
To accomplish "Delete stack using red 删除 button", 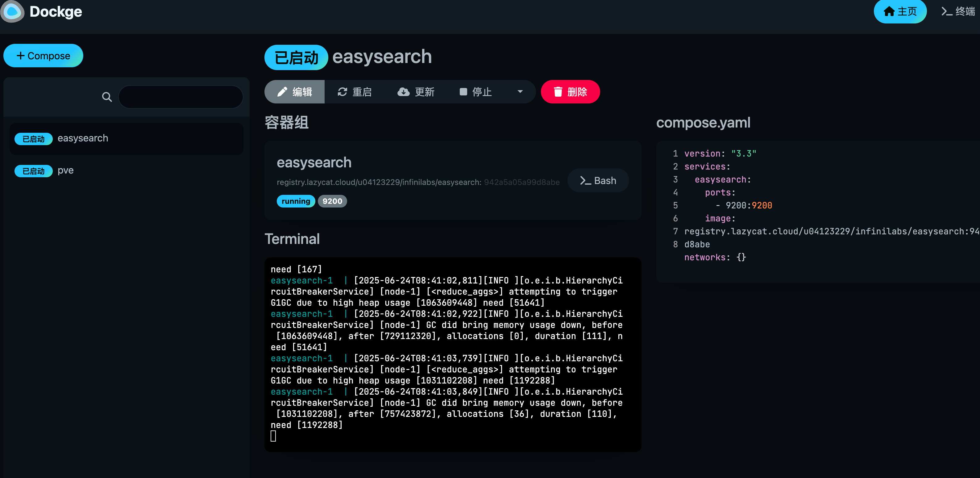I will [x=570, y=92].
